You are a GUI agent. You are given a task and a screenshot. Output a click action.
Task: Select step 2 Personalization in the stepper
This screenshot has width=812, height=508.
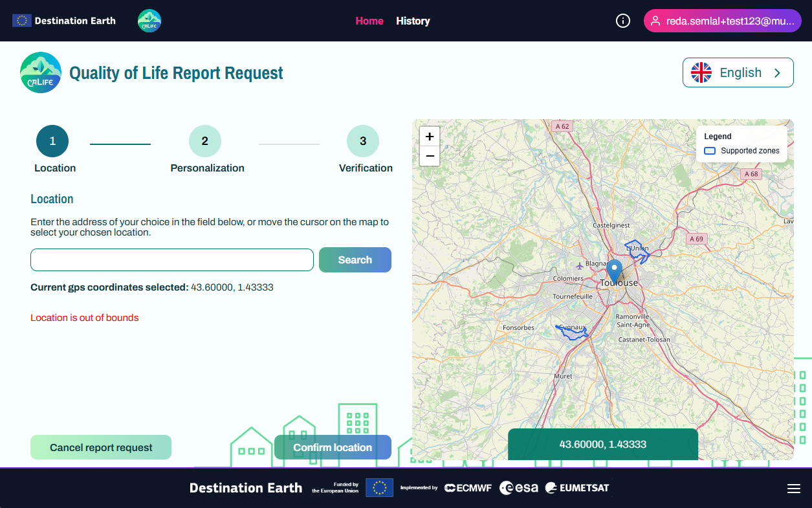[x=205, y=140]
